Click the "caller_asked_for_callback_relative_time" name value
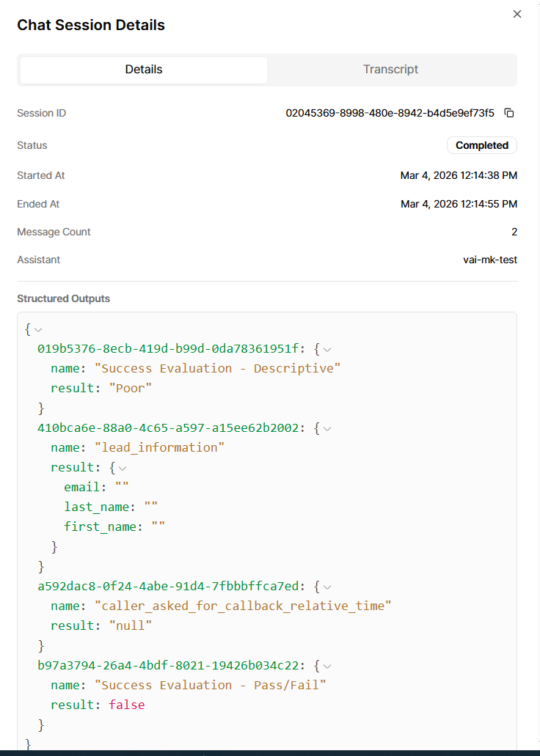This screenshot has height=756, width=540. [243, 606]
